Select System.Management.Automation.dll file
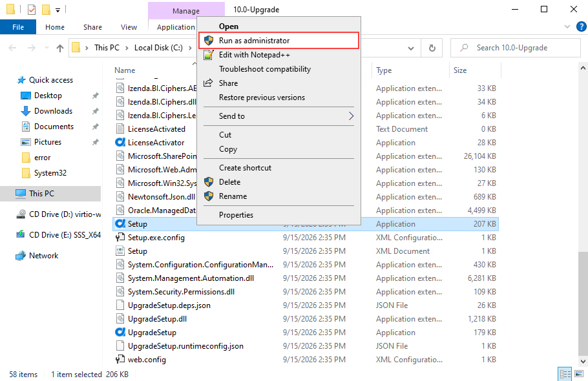 coord(191,278)
